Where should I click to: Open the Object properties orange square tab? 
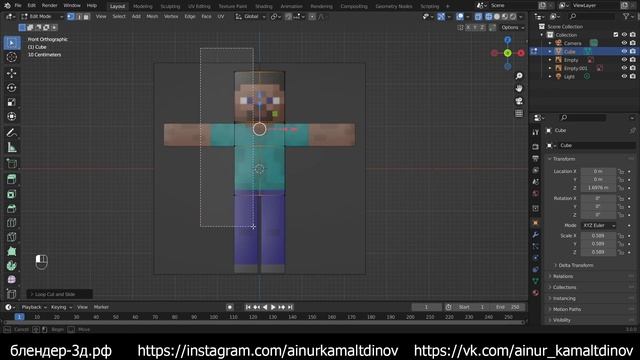536,223
